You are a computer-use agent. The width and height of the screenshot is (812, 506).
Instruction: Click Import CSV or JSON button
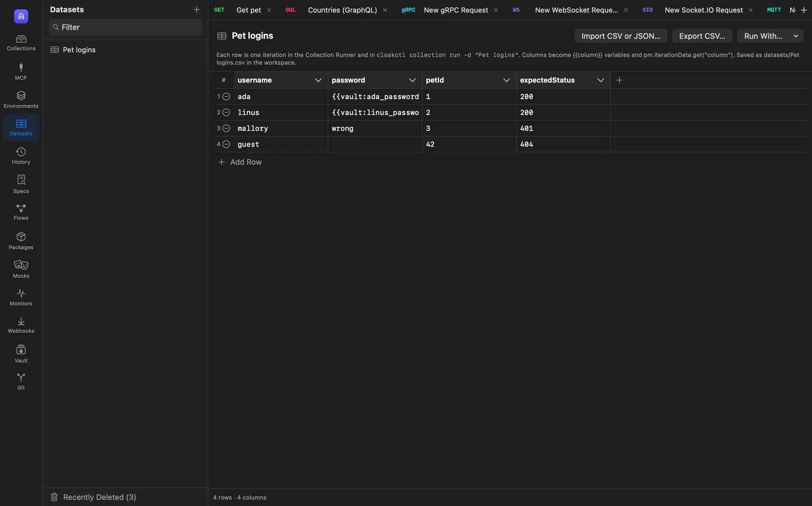[621, 36]
